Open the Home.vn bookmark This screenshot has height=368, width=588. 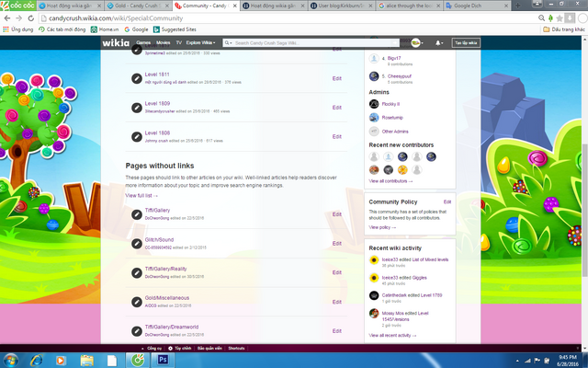tap(105, 29)
